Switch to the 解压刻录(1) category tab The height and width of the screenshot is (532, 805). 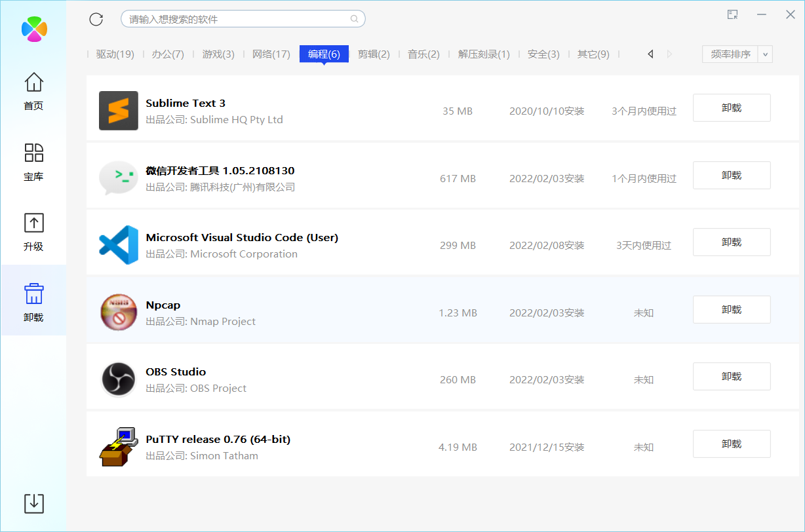click(484, 54)
